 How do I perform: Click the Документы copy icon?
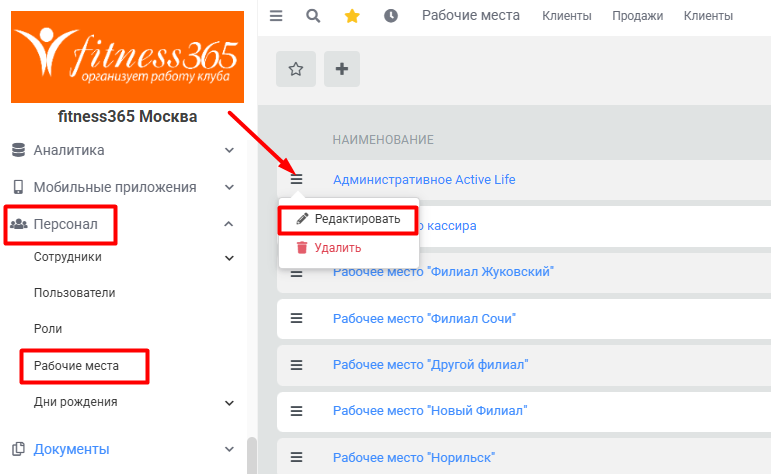coord(18,449)
